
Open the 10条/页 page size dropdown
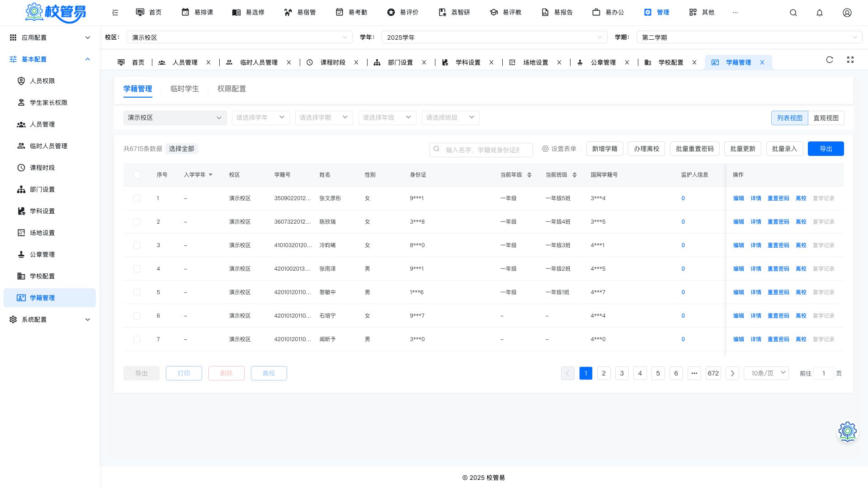tap(766, 373)
